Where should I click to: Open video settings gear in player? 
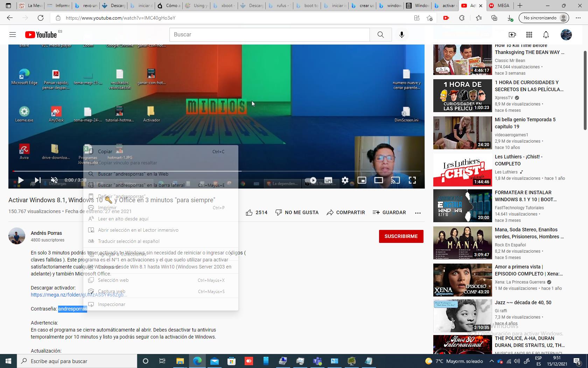tap(345, 180)
